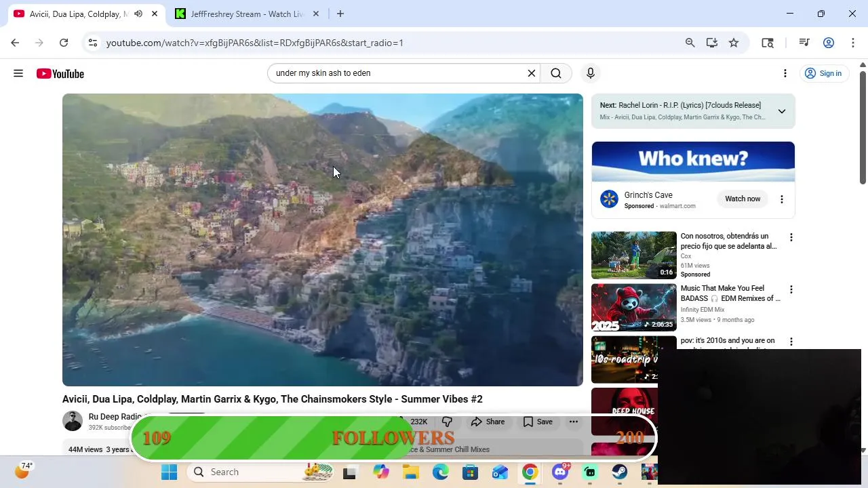The height and width of the screenshot is (488, 868).
Task: Open Microsoft Store from taskbar
Action: pos(471,472)
